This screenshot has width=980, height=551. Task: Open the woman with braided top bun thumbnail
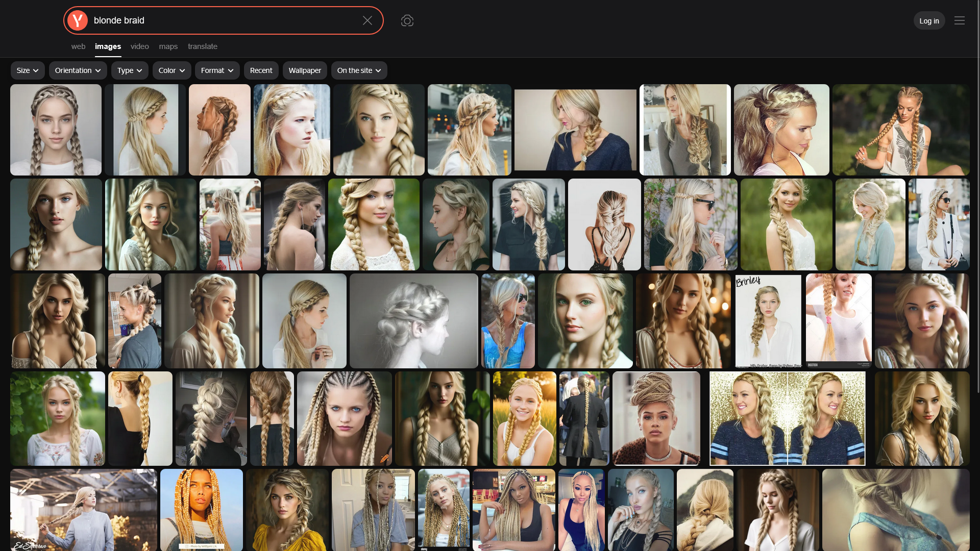(656, 418)
